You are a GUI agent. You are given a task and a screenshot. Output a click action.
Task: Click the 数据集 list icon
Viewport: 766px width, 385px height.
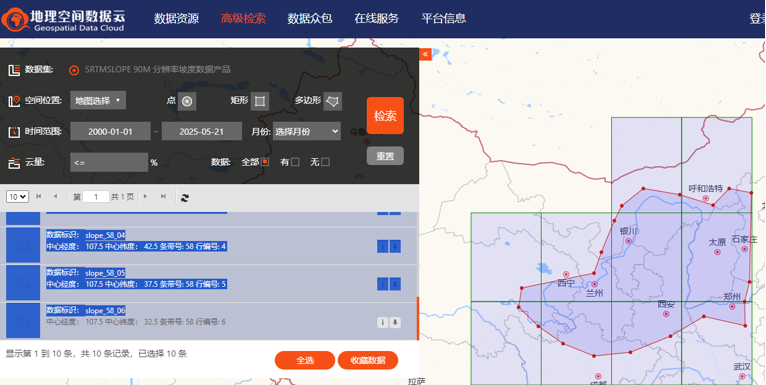point(14,70)
